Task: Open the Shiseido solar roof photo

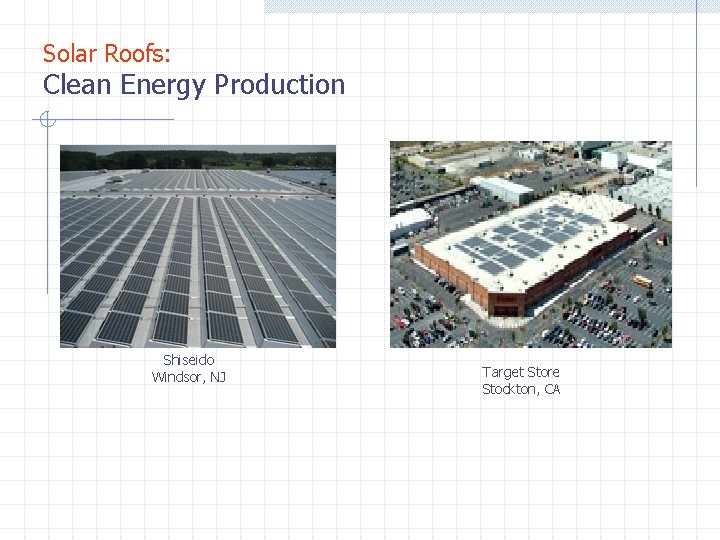Action: (x=198, y=246)
